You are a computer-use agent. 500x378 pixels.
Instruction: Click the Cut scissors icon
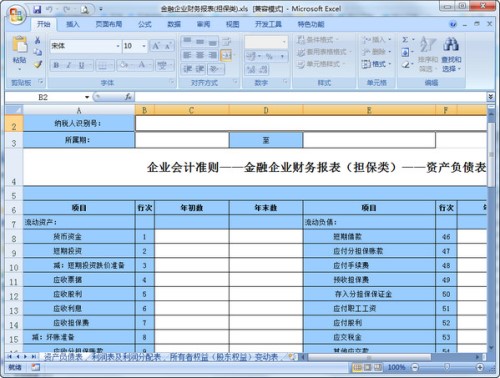38,40
